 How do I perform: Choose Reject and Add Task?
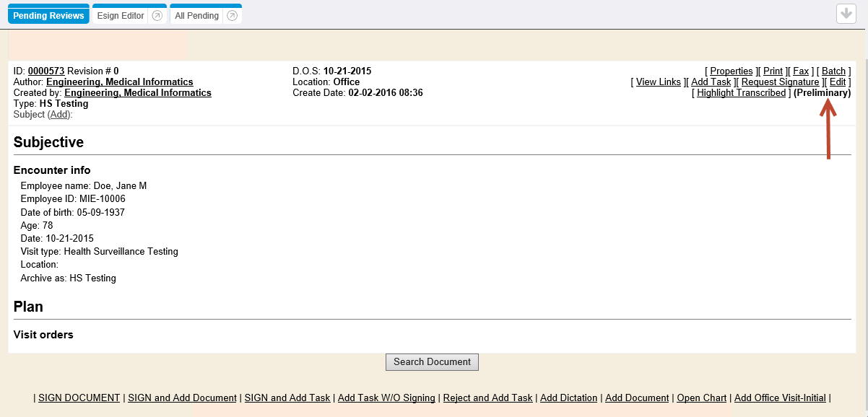click(x=487, y=398)
